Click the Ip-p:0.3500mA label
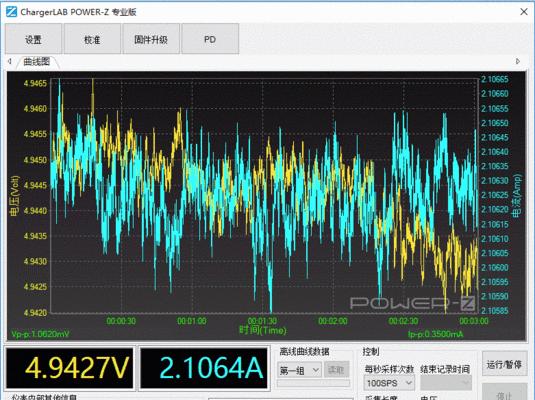 click(436, 334)
